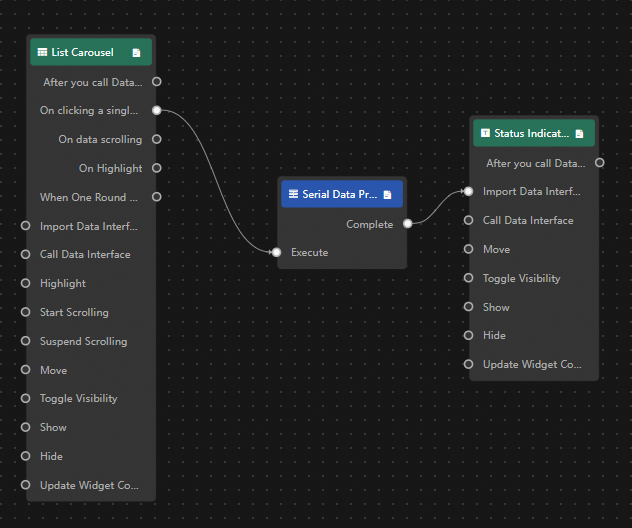Click the Serial Data Processing node type icon
Image resolution: width=632 pixels, height=528 pixels.
(293, 195)
